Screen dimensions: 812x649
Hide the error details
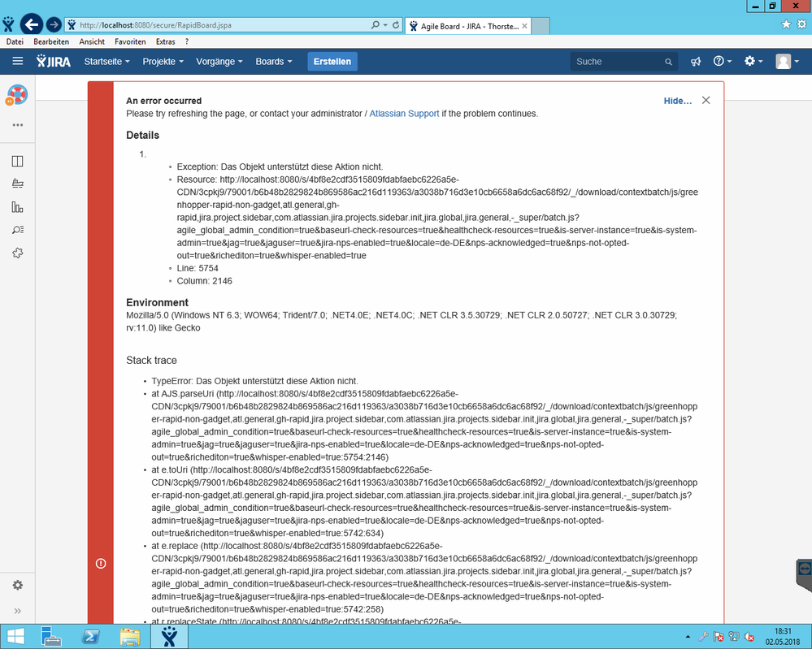[x=677, y=101]
